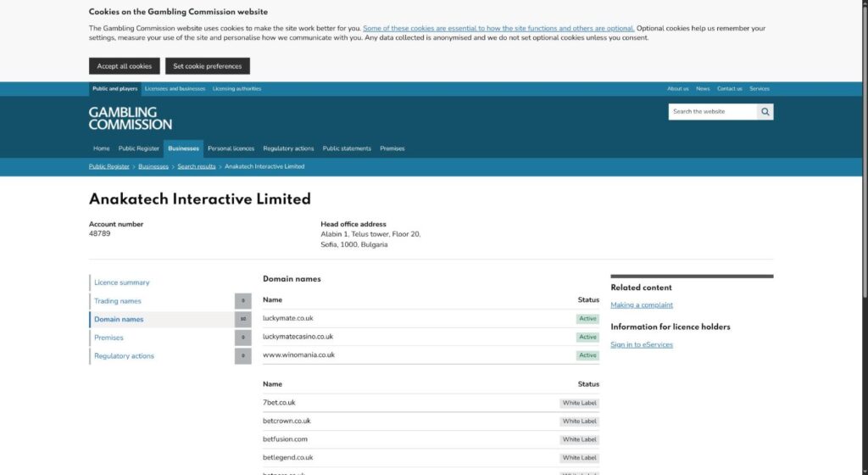Open Premises in the sidebar list

(x=108, y=338)
